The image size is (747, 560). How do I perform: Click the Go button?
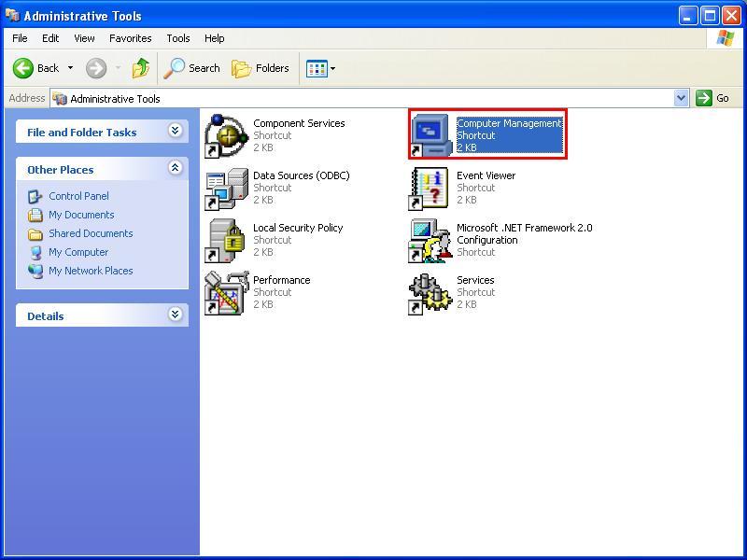(x=712, y=98)
